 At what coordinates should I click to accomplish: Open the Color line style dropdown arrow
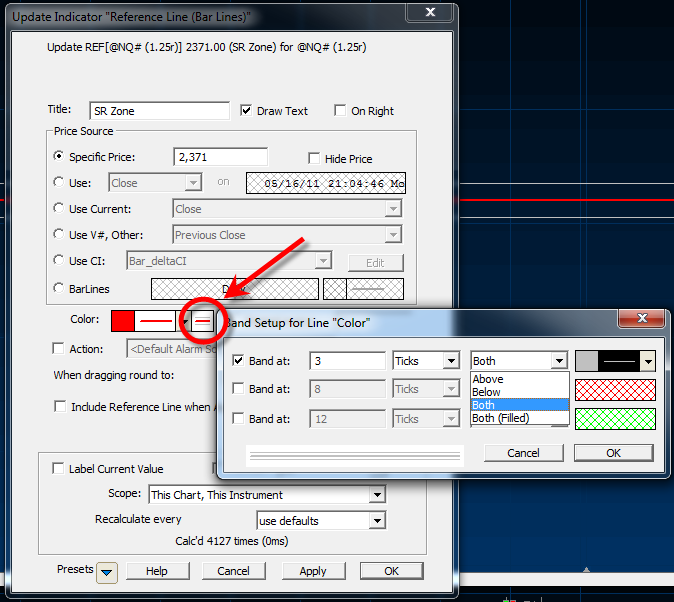point(184,321)
